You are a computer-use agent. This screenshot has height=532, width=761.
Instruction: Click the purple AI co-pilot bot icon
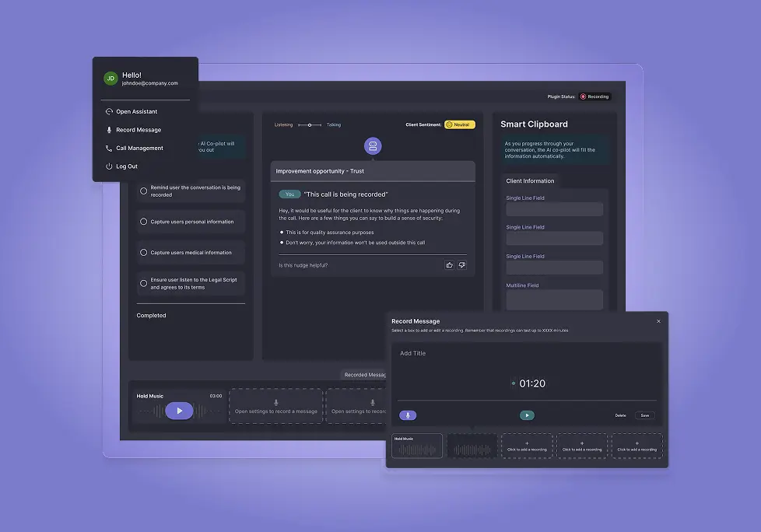coord(373,146)
